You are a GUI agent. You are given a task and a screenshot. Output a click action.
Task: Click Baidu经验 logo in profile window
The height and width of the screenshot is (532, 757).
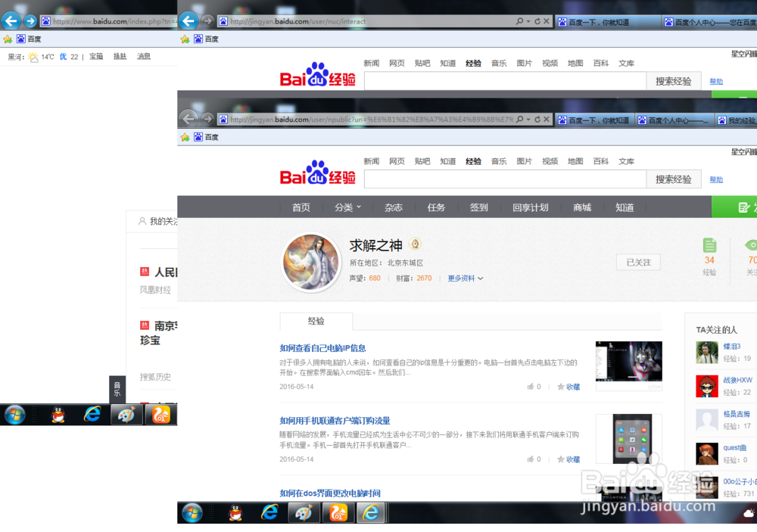pyautogui.click(x=318, y=173)
